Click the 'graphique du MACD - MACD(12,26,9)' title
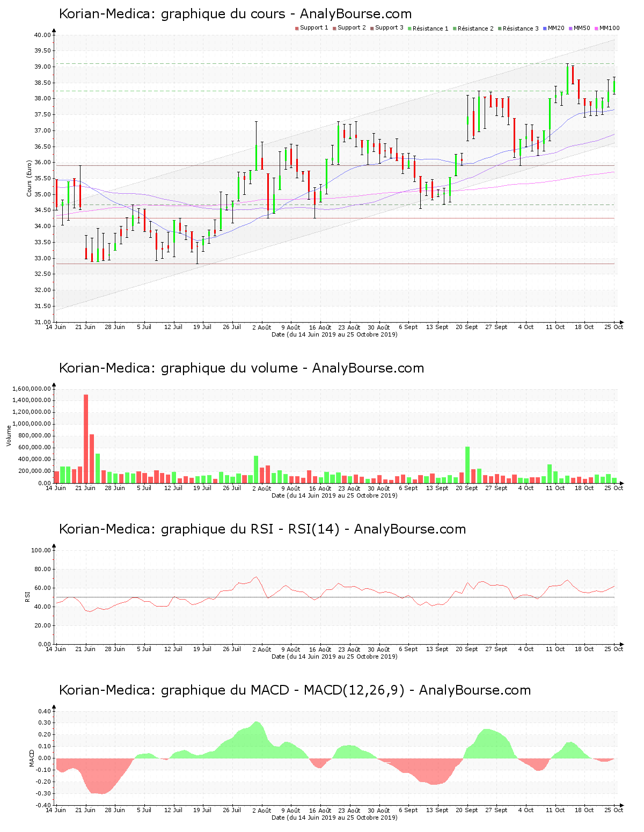Viewport: 644px width, 832px height. coord(295,690)
